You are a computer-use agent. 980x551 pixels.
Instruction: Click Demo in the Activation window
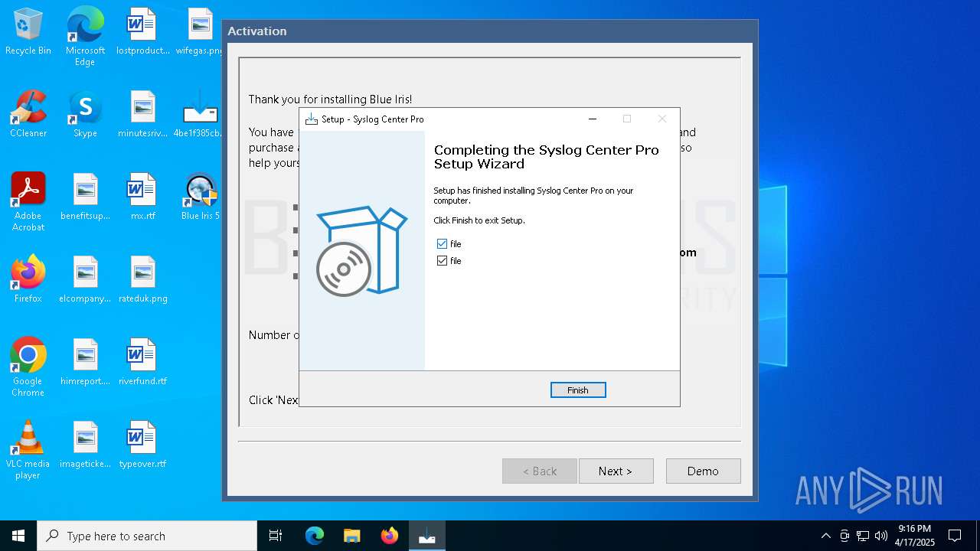point(703,471)
